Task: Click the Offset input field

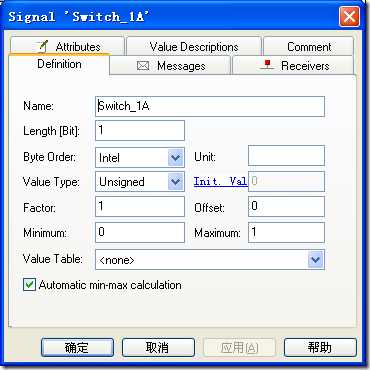Action: pyautogui.click(x=286, y=207)
